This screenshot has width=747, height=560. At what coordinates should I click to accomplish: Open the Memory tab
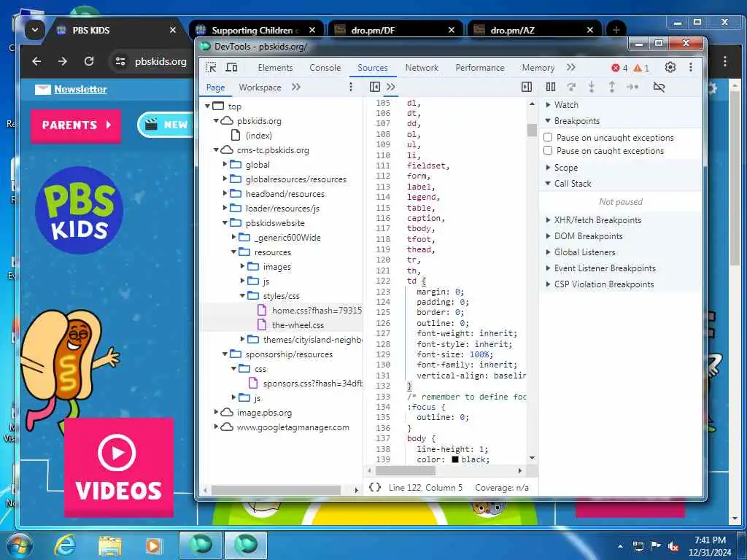point(538,68)
